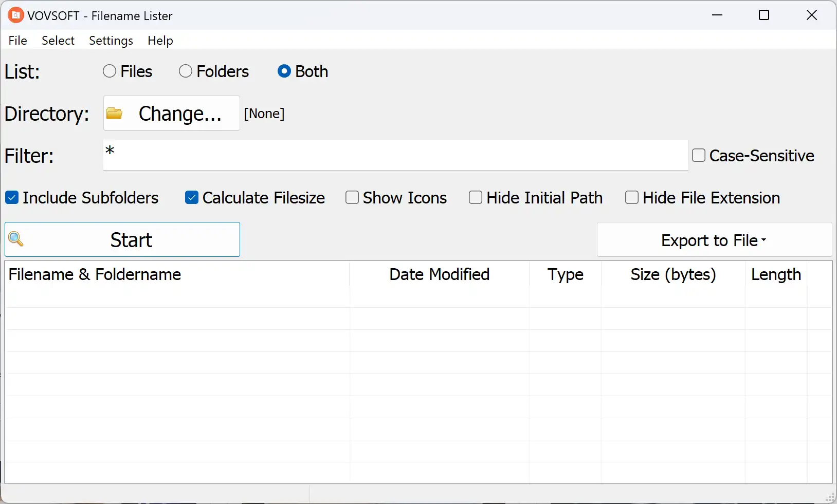Sort by Filename & Foldername column
837x504 pixels.
coord(177,274)
